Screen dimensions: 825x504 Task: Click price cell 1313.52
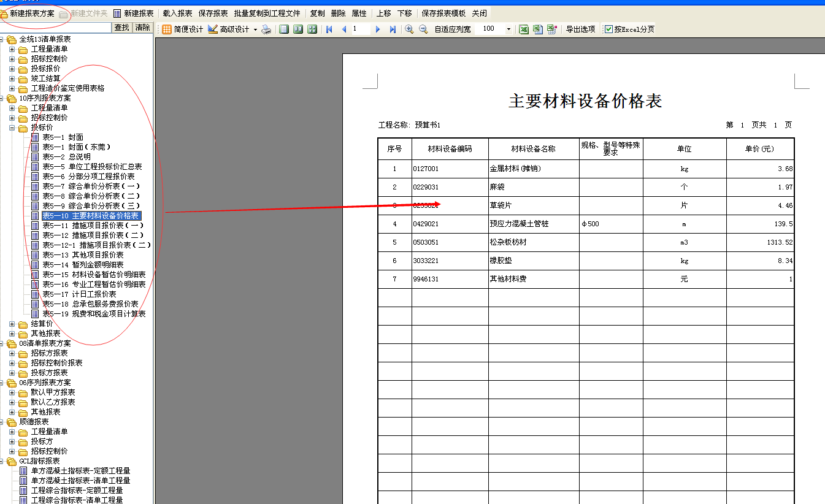coord(760,242)
